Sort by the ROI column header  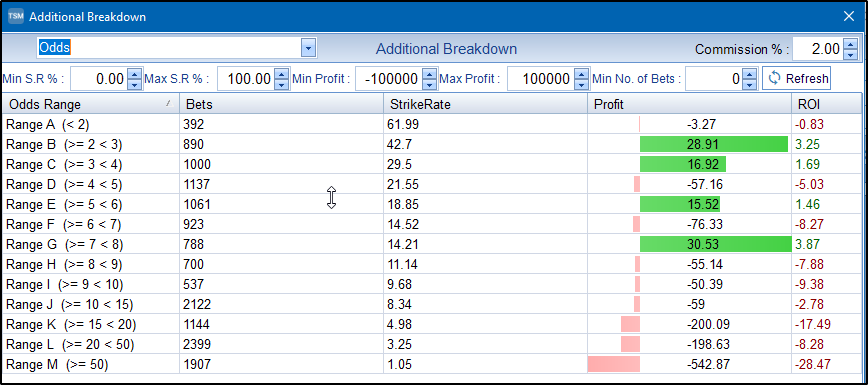pyautogui.click(x=826, y=104)
